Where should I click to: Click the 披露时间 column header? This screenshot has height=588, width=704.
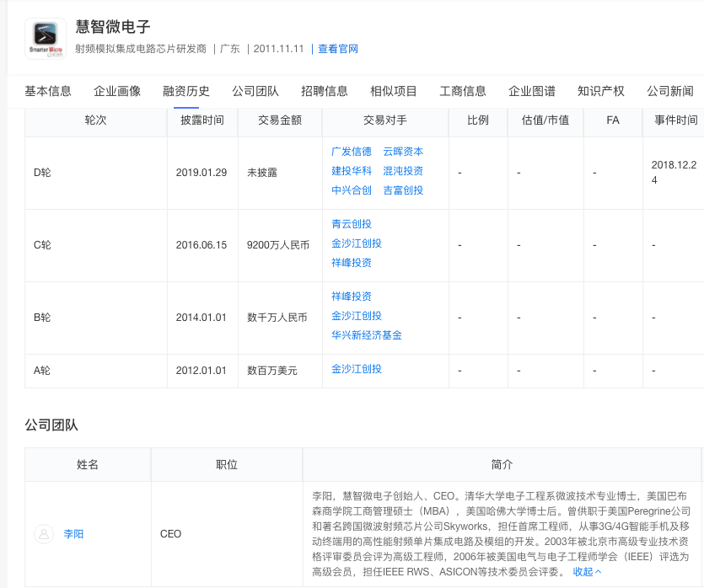tap(202, 120)
